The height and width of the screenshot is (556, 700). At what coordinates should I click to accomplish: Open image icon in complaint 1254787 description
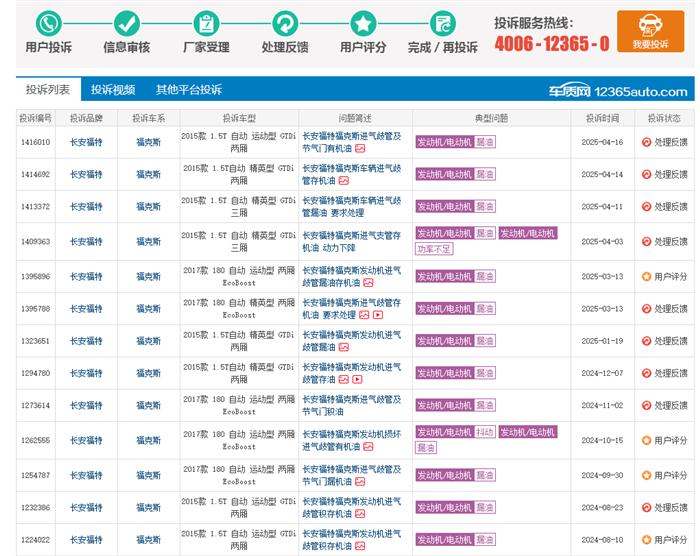point(360,481)
